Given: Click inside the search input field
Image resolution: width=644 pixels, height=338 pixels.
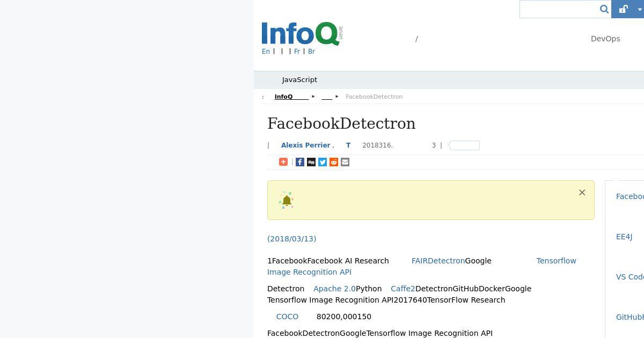Looking at the screenshot, I should click(559, 9).
